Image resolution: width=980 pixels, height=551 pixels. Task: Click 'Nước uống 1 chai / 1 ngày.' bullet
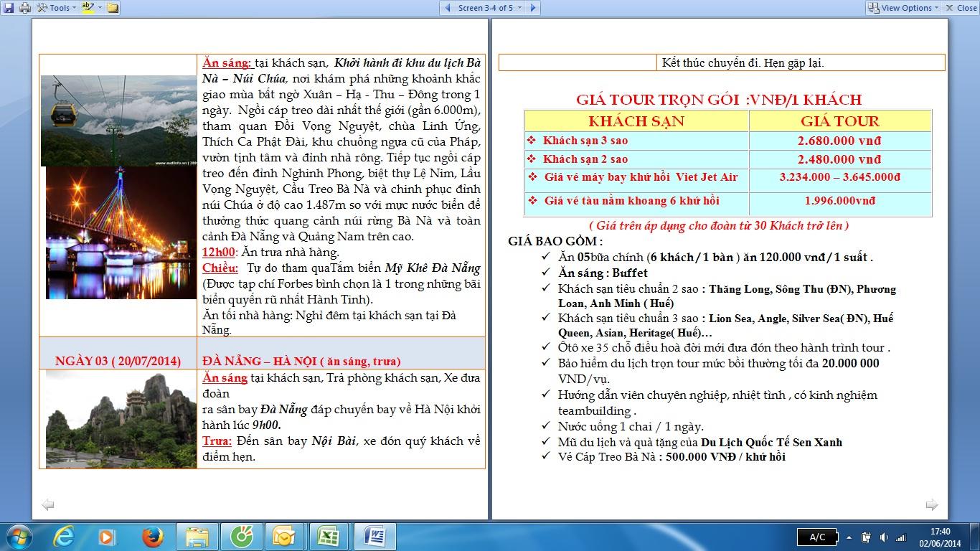click(631, 426)
